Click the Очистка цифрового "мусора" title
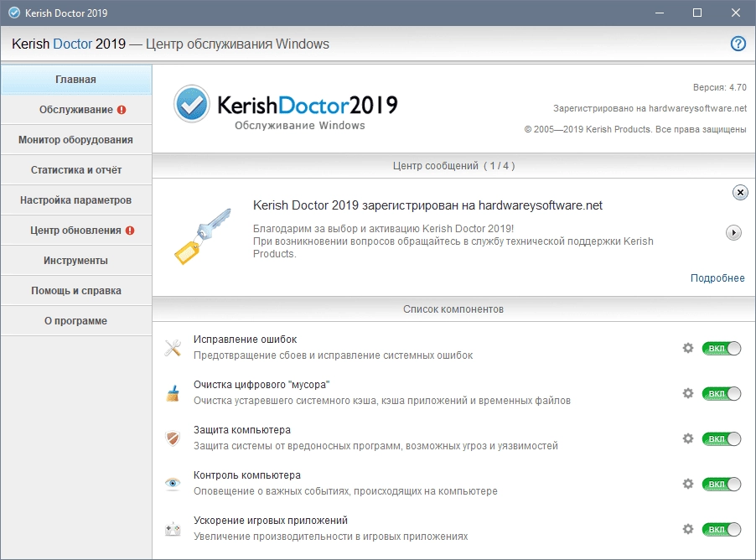Screen dimensions: 756x560 [261, 385]
